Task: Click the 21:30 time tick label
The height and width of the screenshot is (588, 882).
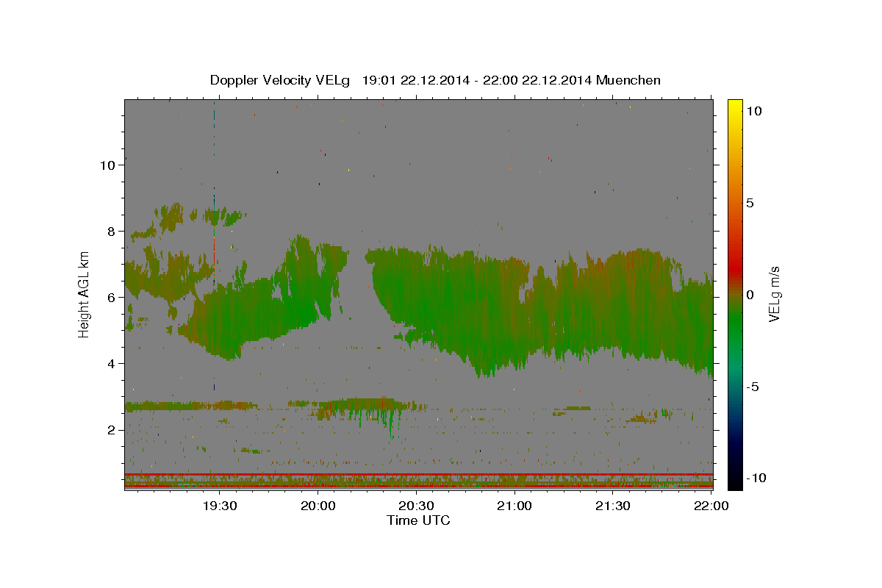Action: pos(613,506)
